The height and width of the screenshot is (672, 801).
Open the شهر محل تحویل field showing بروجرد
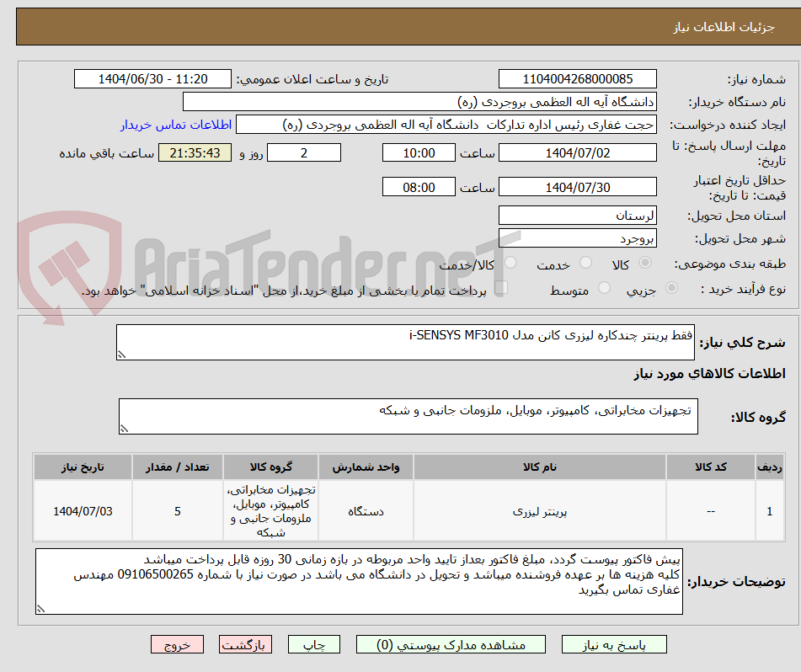point(578,237)
